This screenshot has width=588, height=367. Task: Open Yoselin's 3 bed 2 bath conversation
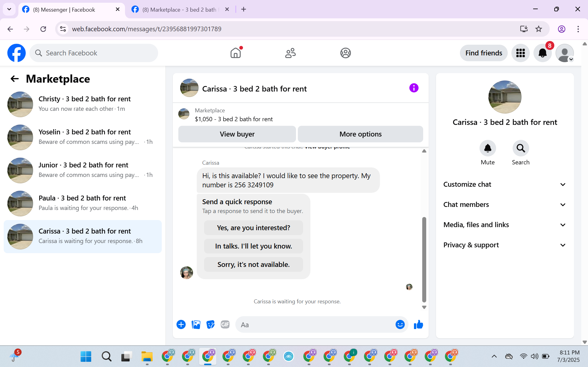coord(83,137)
